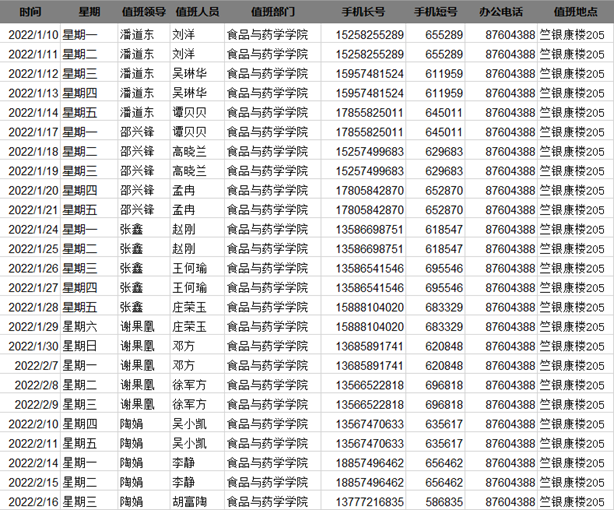Select phone number 13777216835 cell
Image resolution: width=614 pixels, height=510 pixels.
coord(370,502)
